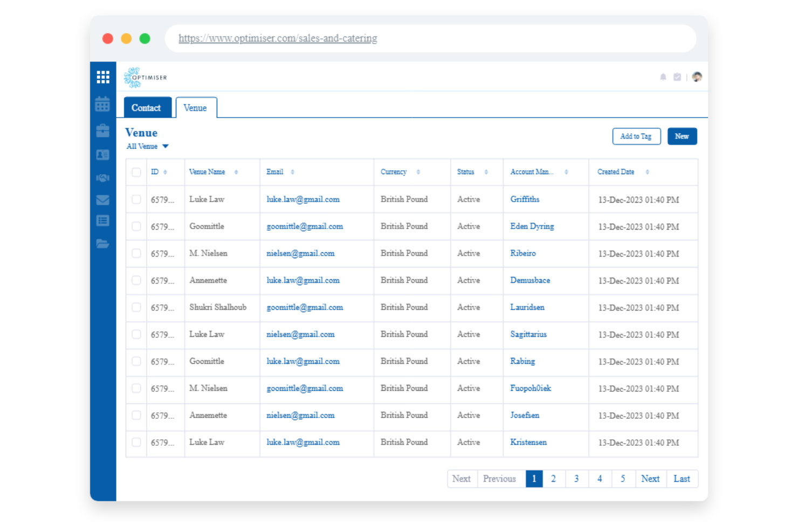Open the notifications bell icon

click(663, 77)
